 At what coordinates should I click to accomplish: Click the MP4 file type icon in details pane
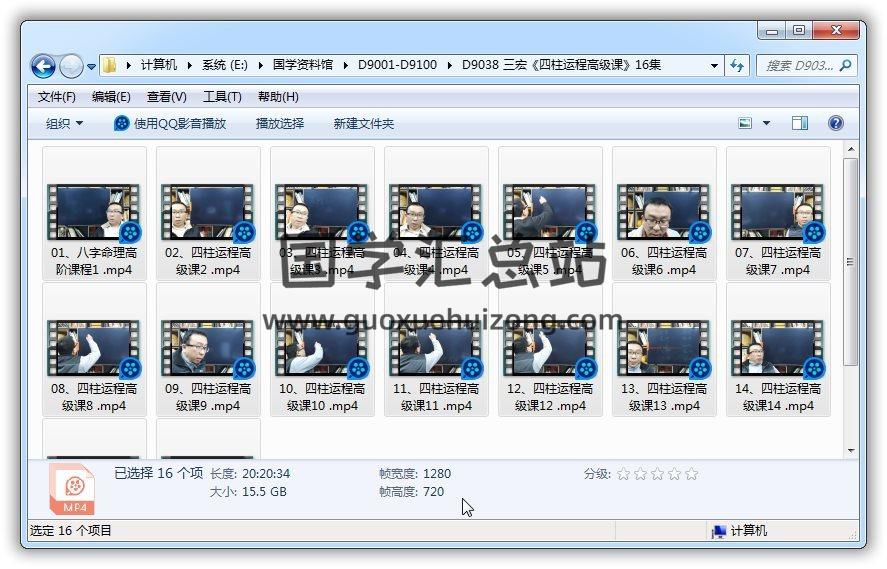pyautogui.click(x=72, y=489)
